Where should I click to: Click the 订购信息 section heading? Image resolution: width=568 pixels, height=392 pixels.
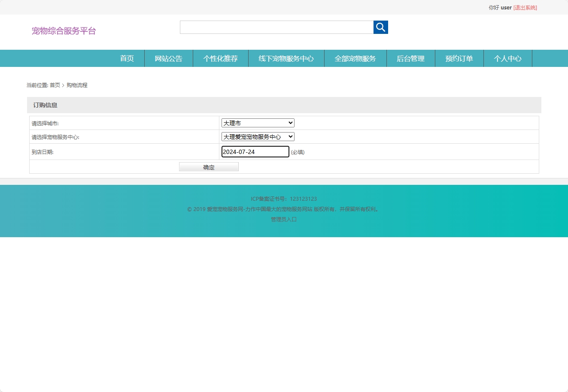46,105
